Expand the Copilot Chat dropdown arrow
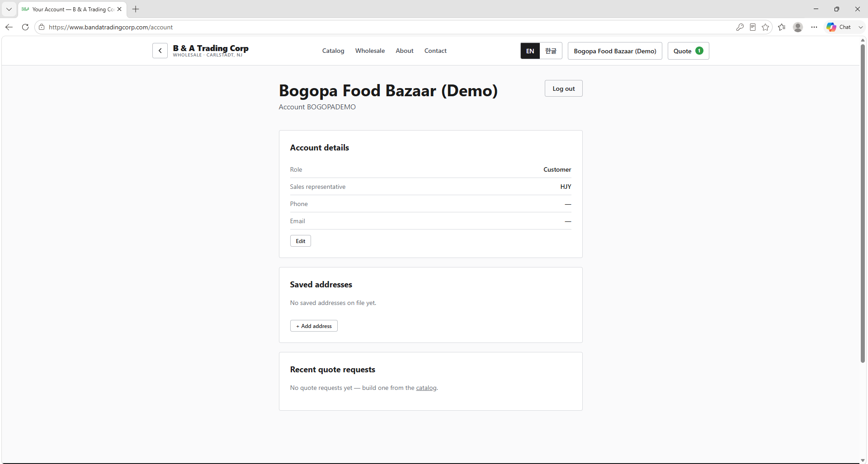 coord(861,27)
